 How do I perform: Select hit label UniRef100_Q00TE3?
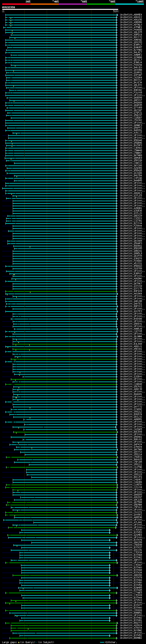tap(131, 311)
